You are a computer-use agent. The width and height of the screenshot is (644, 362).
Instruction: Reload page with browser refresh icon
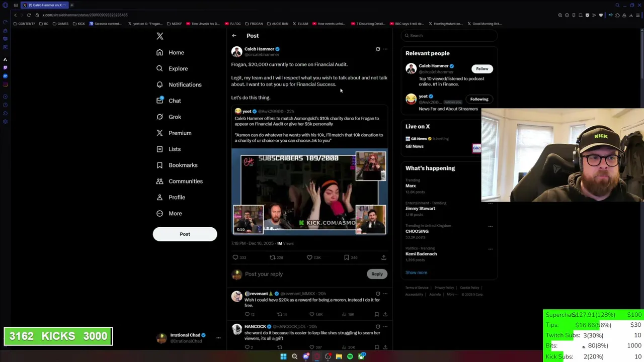(x=29, y=15)
